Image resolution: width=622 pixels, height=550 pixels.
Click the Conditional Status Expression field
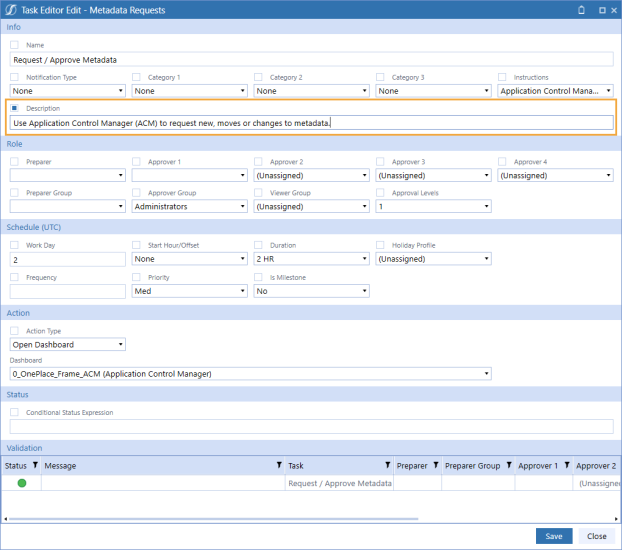pos(311,427)
